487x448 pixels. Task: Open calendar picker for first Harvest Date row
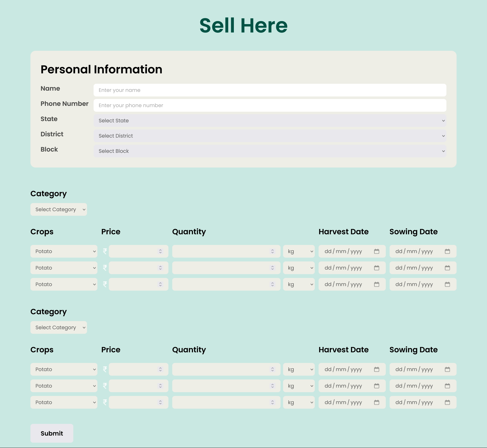[x=376, y=251]
